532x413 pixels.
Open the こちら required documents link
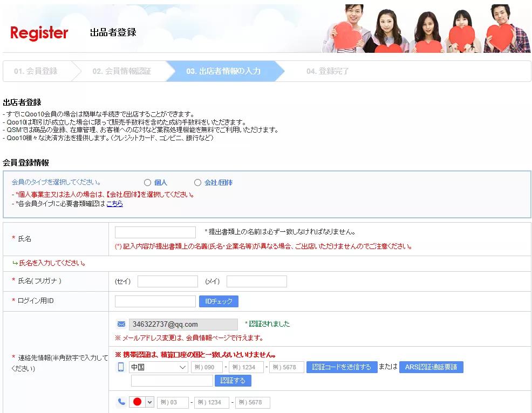[114, 204]
